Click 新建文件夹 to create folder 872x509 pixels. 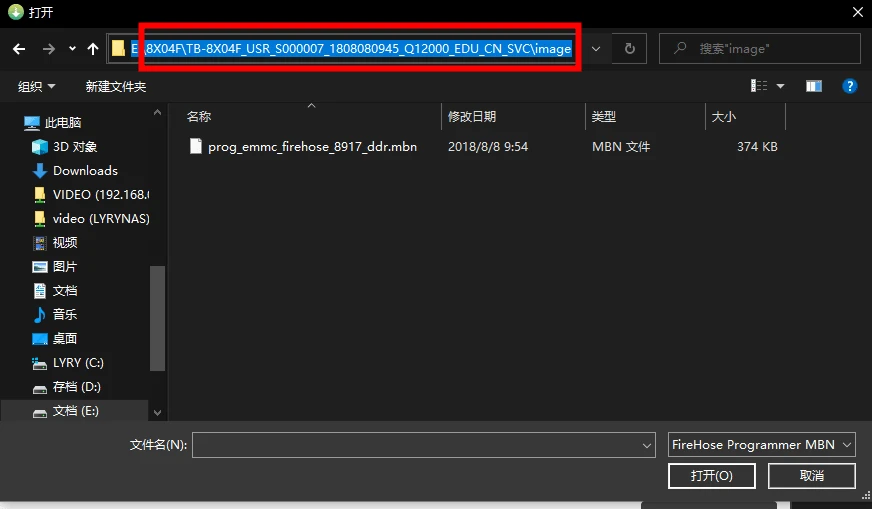click(x=116, y=87)
